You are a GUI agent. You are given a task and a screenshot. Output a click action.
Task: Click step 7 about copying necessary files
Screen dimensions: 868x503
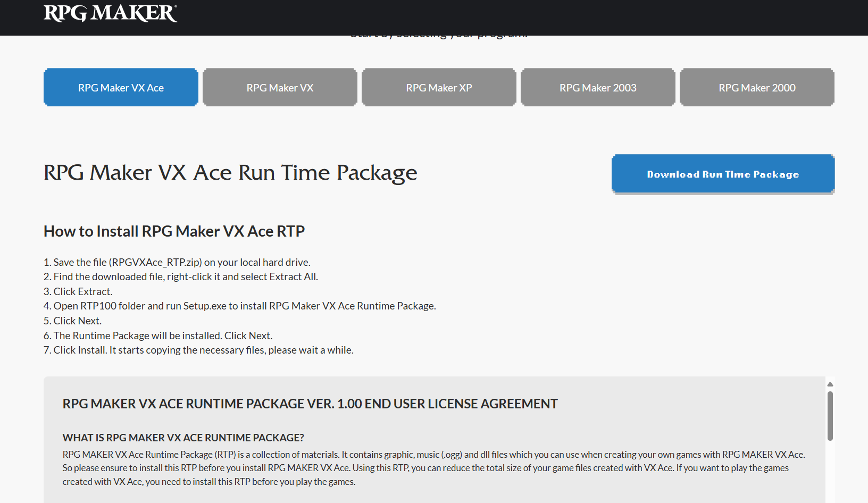(198, 350)
